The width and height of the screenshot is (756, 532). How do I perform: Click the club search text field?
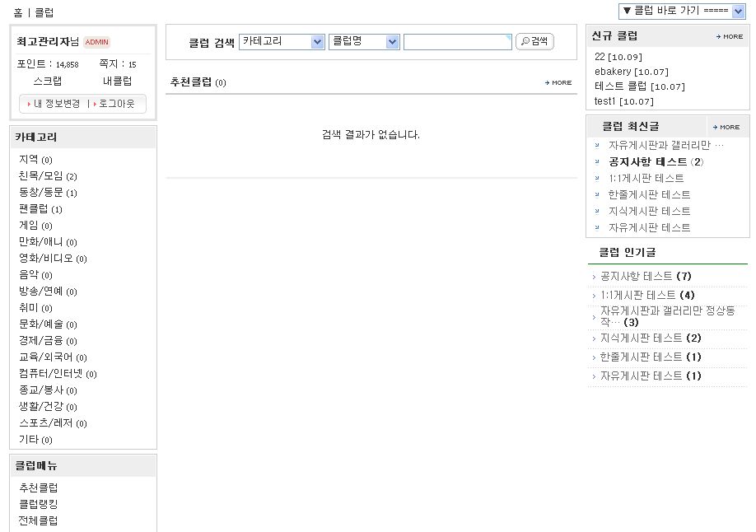tap(457, 42)
